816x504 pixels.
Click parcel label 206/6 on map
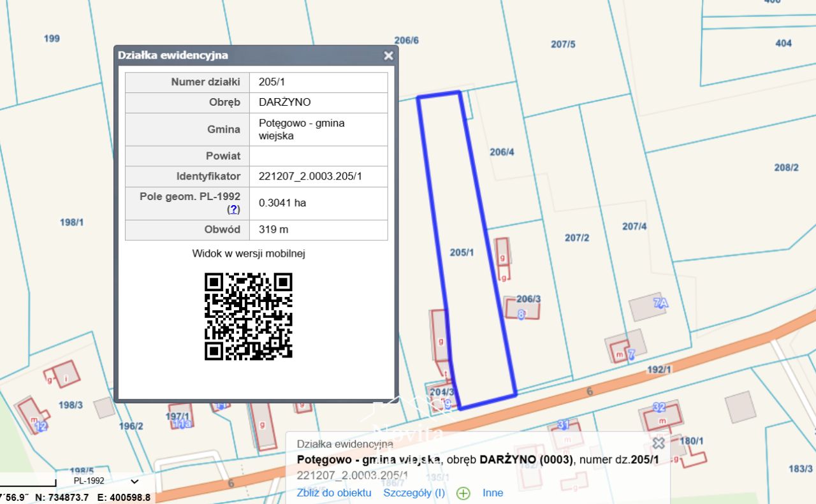(407, 40)
